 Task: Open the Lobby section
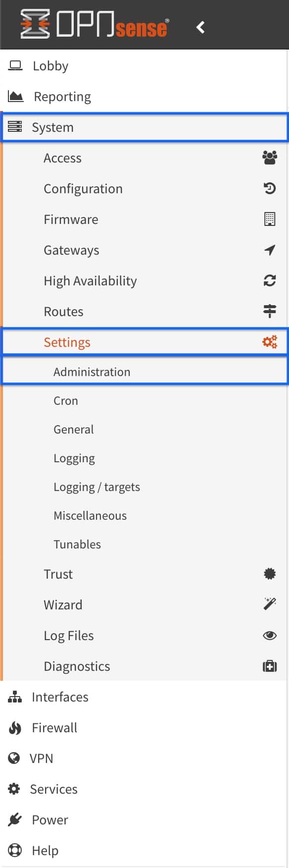(x=144, y=65)
